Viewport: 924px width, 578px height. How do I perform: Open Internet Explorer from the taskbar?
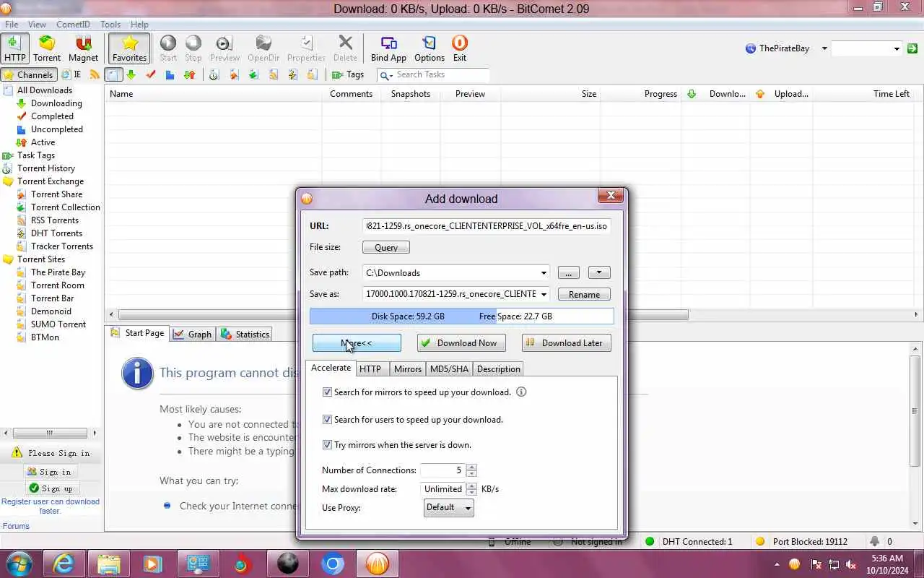[x=64, y=564]
